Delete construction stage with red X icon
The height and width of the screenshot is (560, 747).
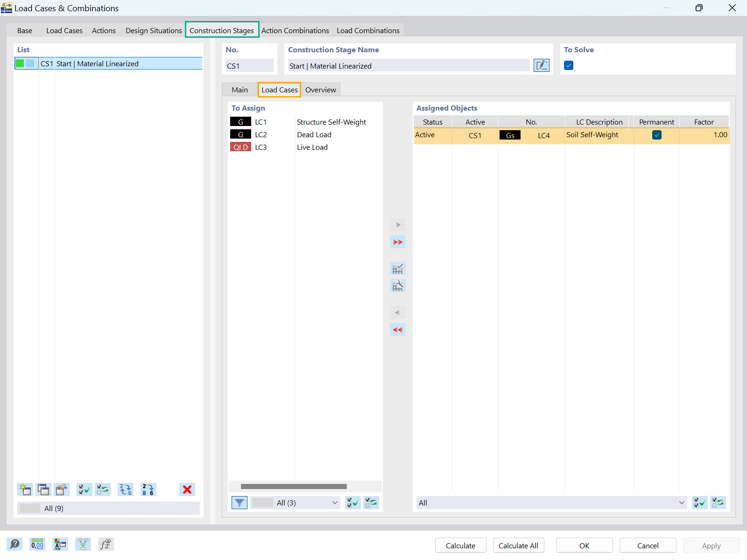pos(187,490)
